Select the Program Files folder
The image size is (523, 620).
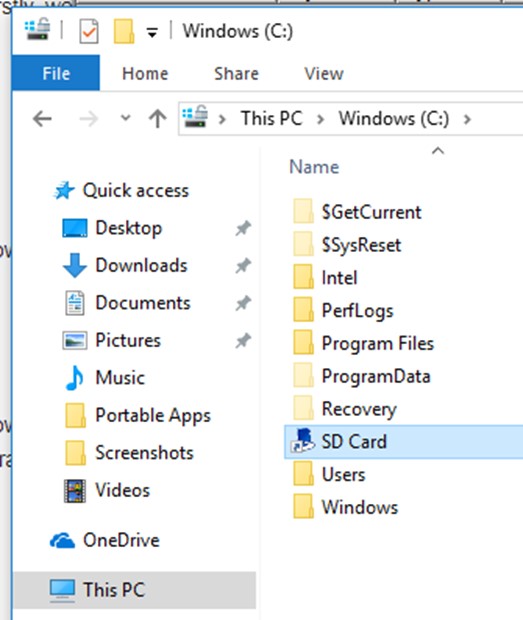tap(378, 344)
